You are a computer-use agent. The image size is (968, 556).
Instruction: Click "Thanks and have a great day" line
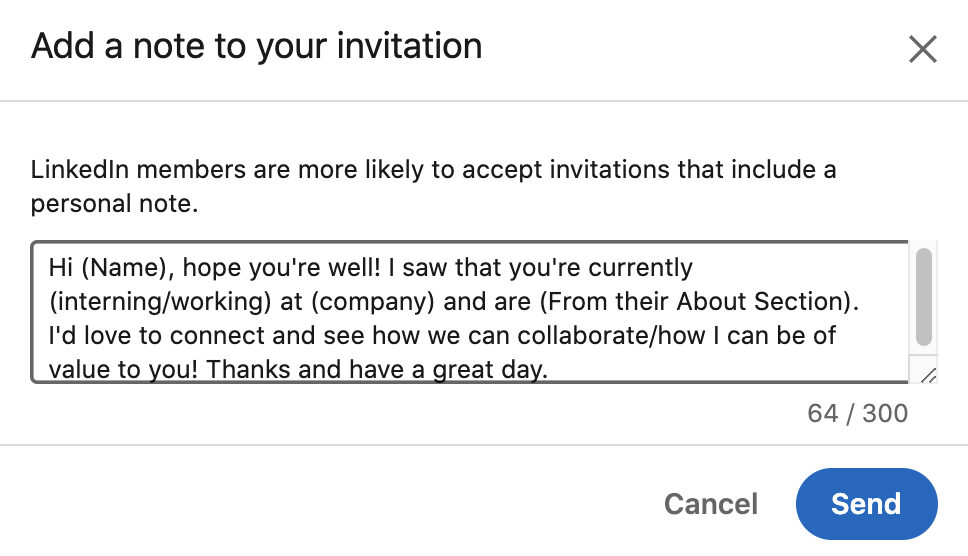click(x=378, y=368)
